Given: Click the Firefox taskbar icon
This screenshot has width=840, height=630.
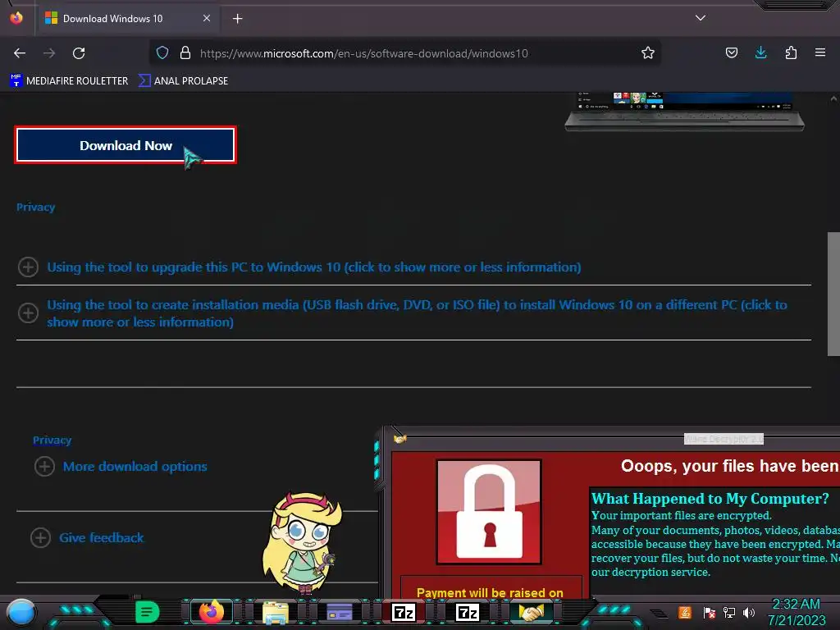Looking at the screenshot, I should [x=211, y=612].
